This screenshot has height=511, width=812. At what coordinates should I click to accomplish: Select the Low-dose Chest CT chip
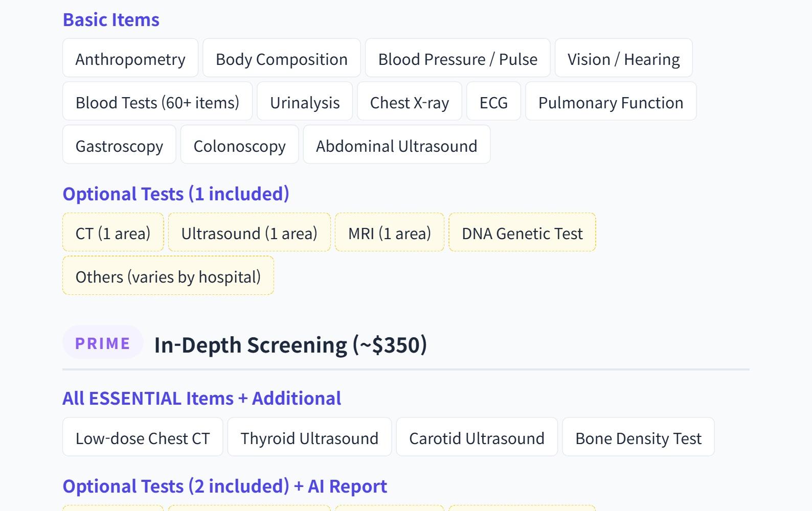[x=143, y=437]
